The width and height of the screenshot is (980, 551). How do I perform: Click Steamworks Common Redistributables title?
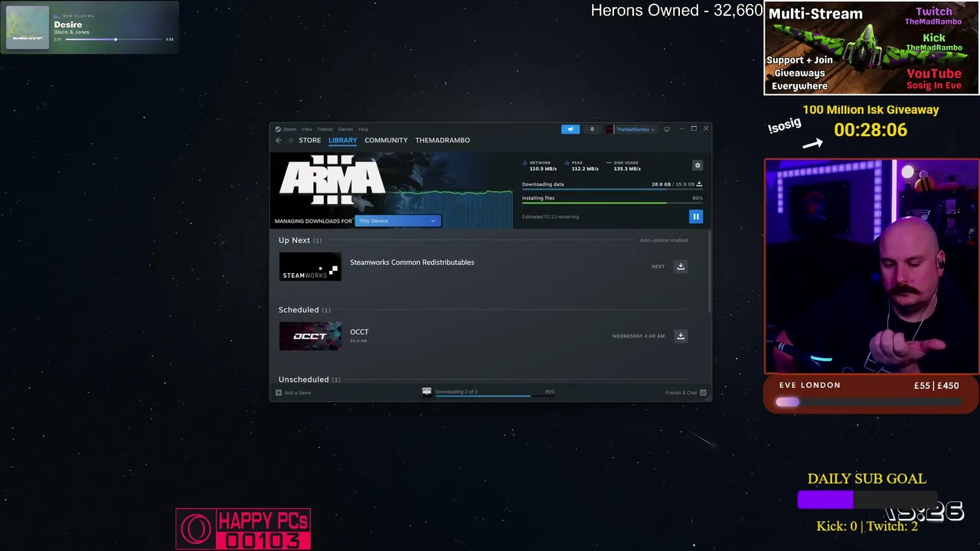[412, 262]
